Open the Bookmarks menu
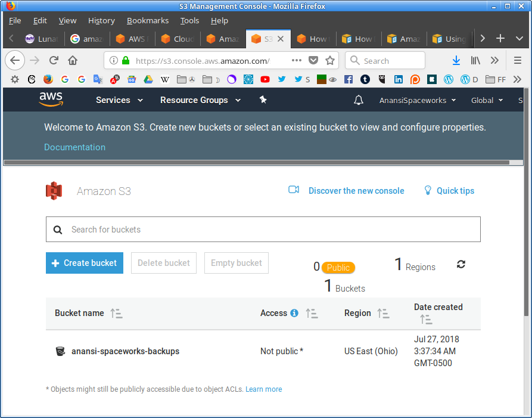The image size is (532, 418). point(148,21)
